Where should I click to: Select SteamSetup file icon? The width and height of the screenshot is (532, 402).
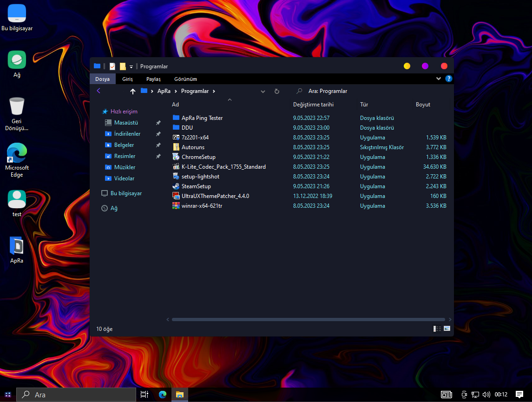pos(176,186)
